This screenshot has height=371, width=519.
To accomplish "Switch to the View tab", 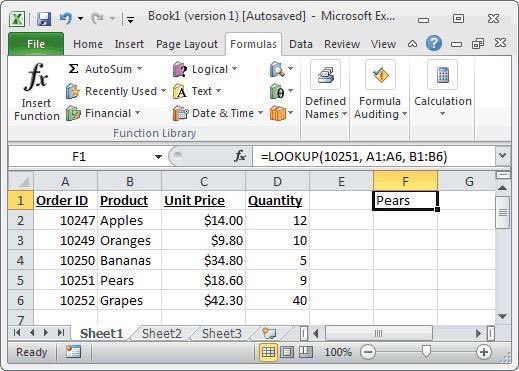I will coord(383,44).
